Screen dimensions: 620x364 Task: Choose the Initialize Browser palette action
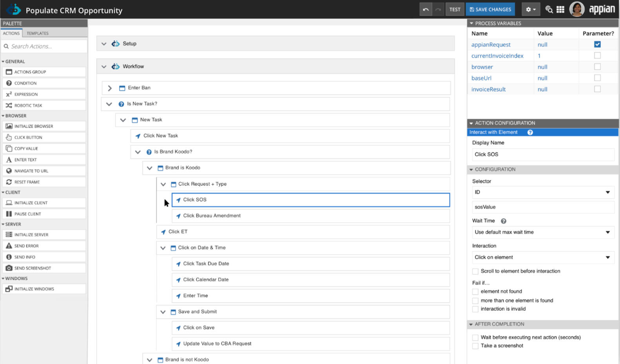33,126
